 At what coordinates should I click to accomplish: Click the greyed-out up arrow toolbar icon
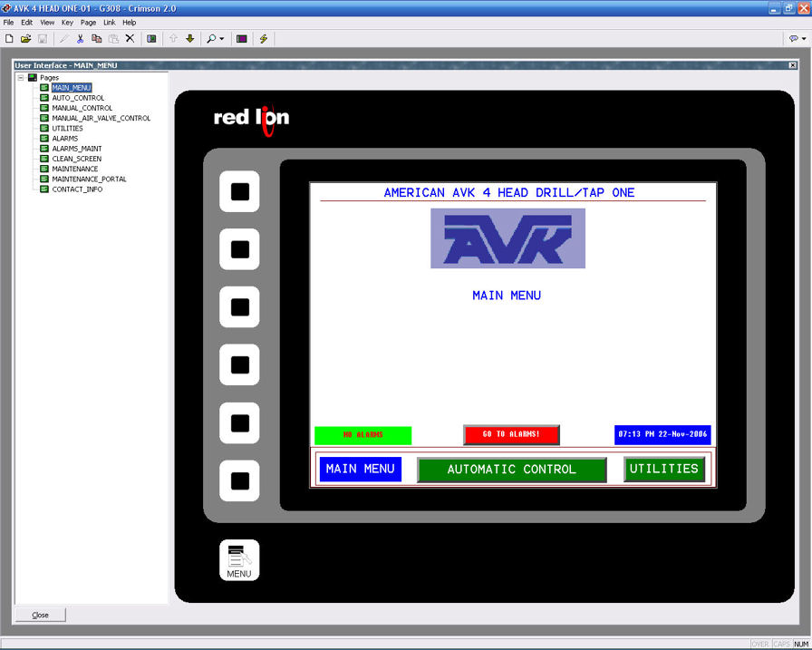tap(173, 39)
